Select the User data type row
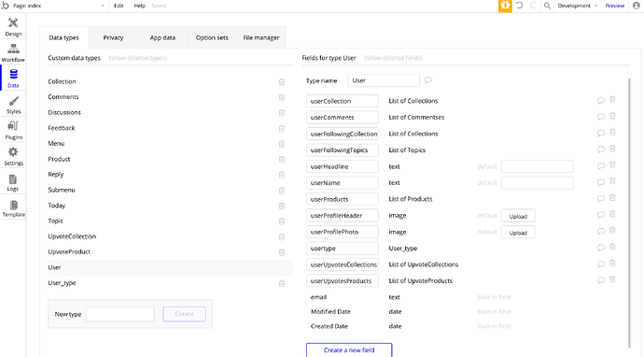The height and width of the screenshot is (357, 644). (171, 267)
